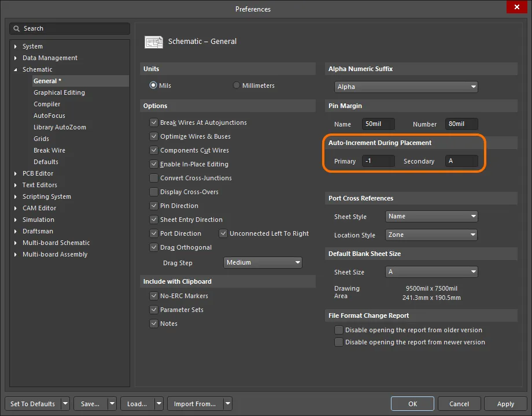
Task: Click Apply to save changes
Action: pos(505,403)
